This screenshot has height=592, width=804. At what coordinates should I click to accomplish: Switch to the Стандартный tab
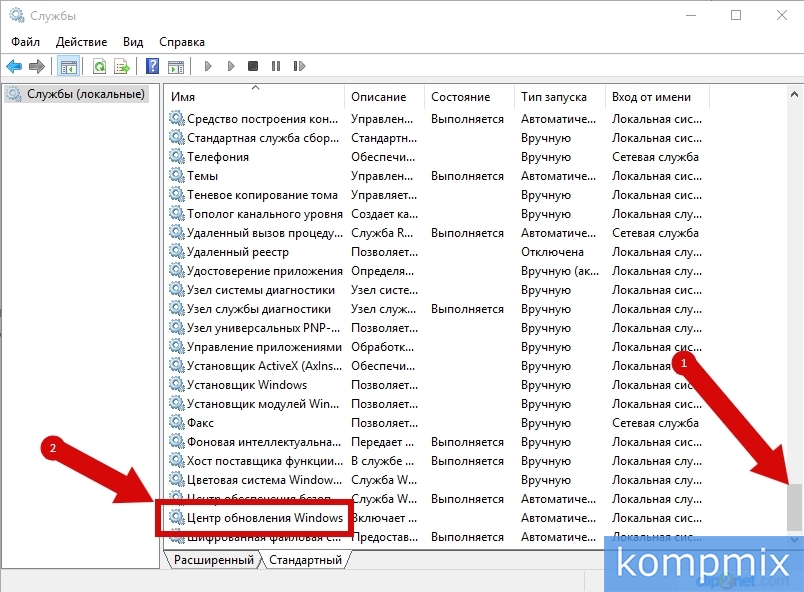click(305, 560)
